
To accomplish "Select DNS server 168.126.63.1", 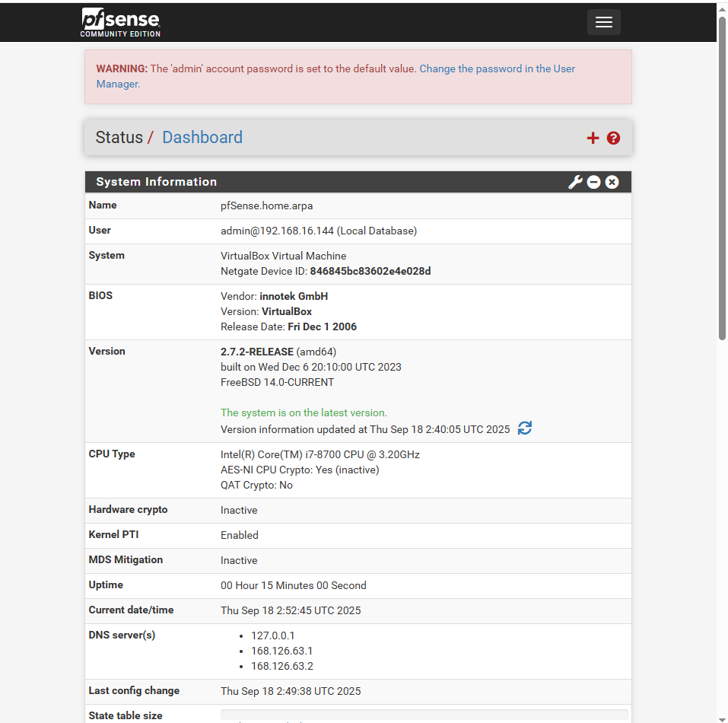I will point(281,651).
